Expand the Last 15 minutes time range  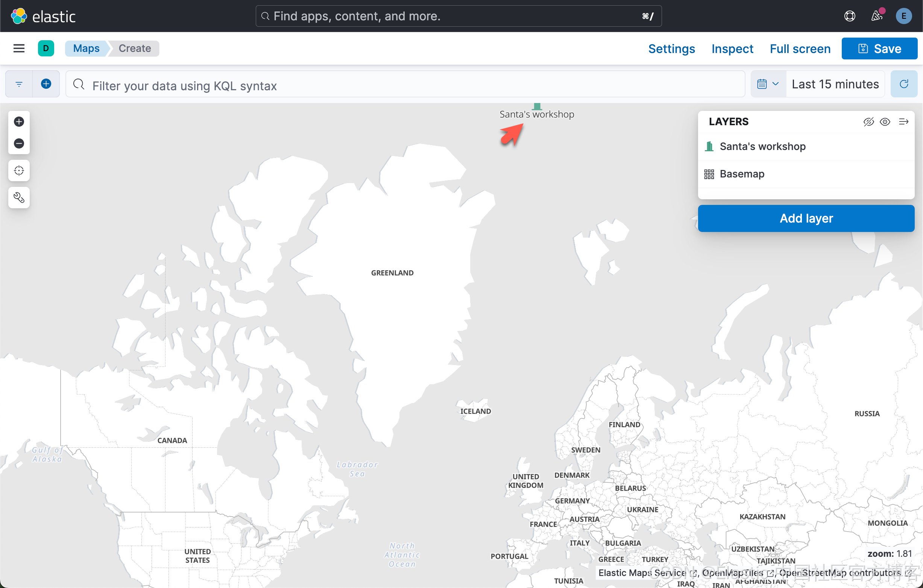pyautogui.click(x=835, y=83)
